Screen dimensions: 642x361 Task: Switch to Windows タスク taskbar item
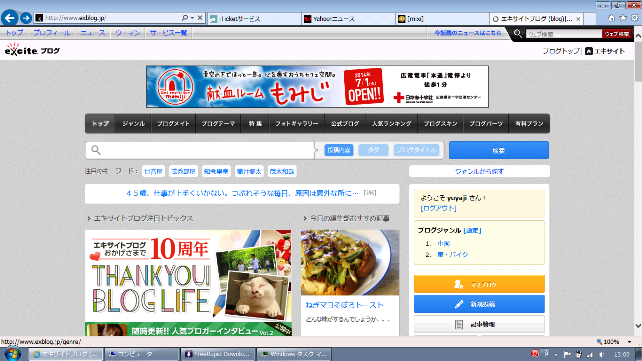[294, 354]
